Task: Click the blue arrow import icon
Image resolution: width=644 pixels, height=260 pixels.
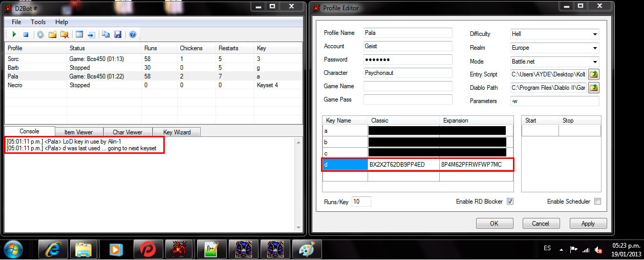Action: pyautogui.click(x=91, y=34)
